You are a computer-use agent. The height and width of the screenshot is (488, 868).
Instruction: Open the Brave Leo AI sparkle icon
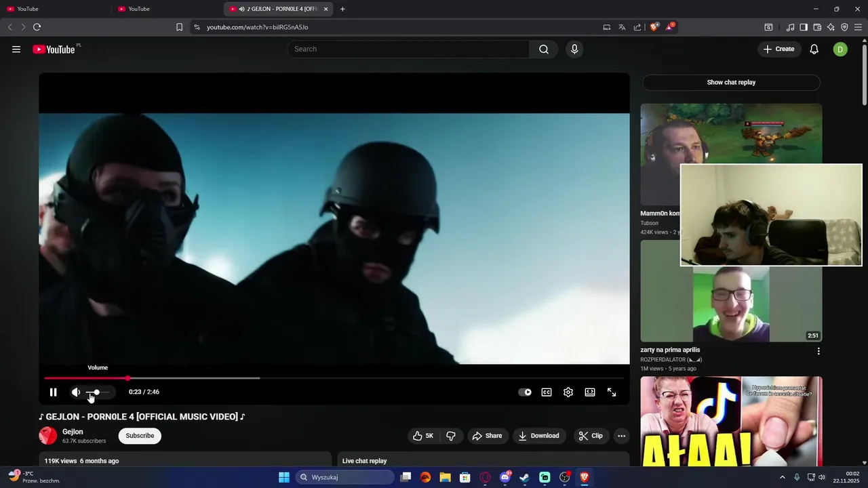coord(831,27)
